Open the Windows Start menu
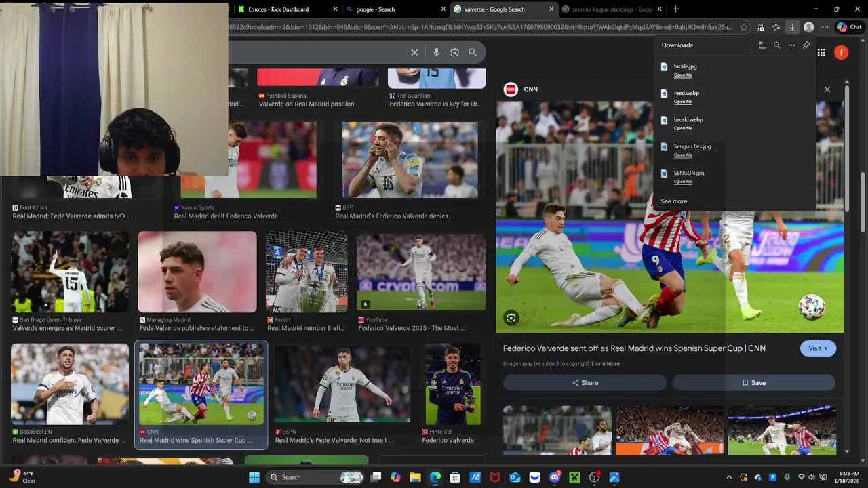 coord(254,477)
